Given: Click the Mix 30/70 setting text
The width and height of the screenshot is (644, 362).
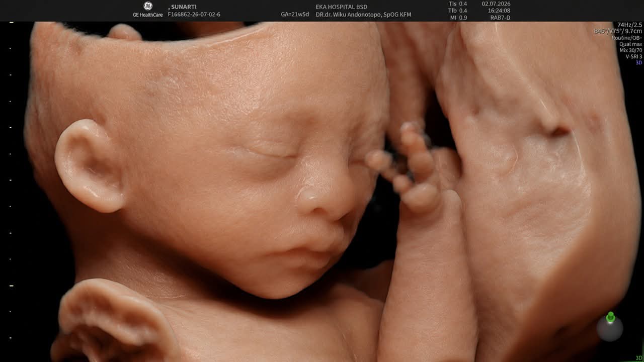Looking at the screenshot, I should [631, 50].
